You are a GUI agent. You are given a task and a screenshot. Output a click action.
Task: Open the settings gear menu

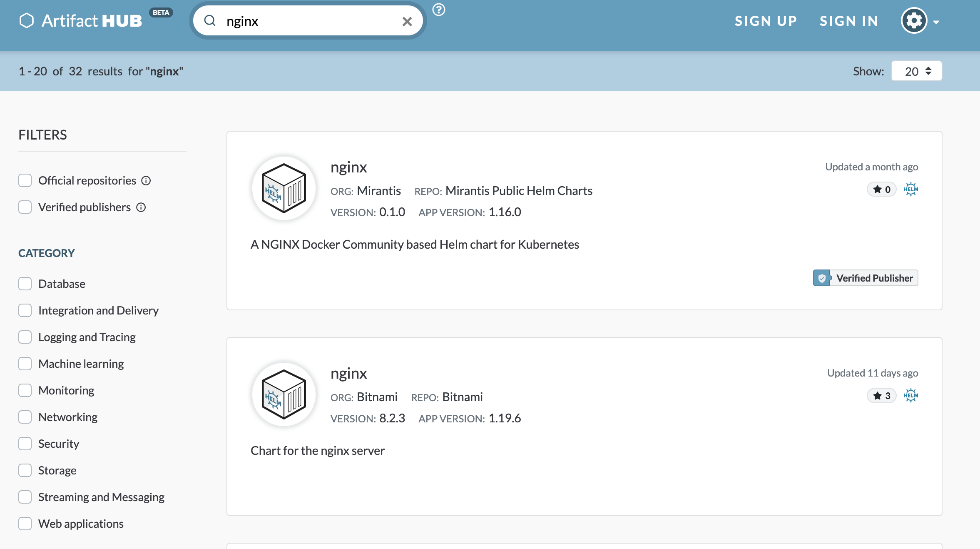tap(920, 20)
